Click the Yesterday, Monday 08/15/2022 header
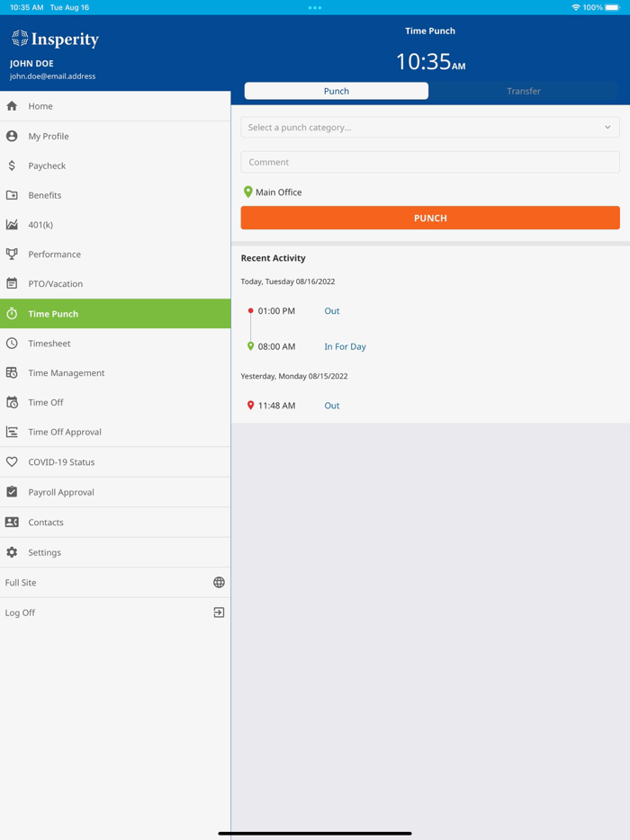 pyautogui.click(x=293, y=376)
